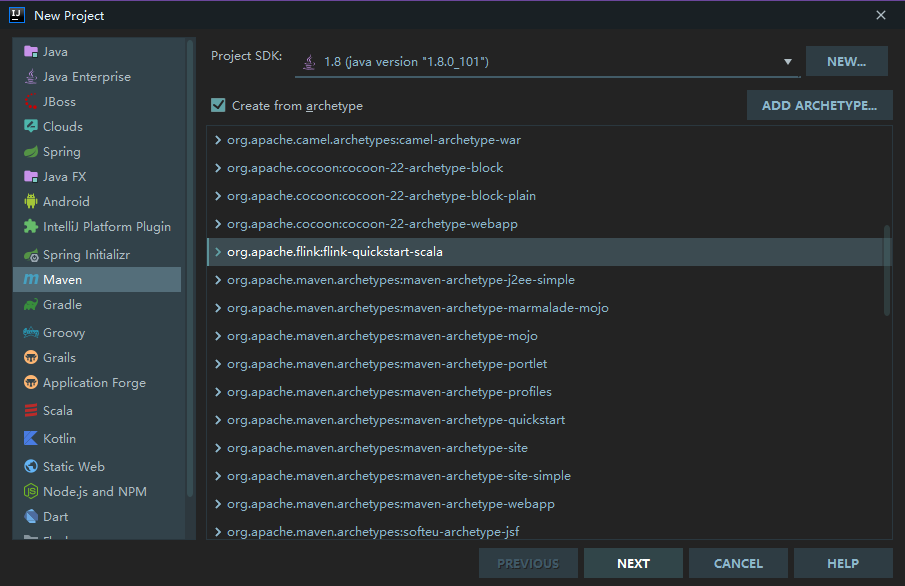Choose Spring Initializr from the list

(100, 255)
